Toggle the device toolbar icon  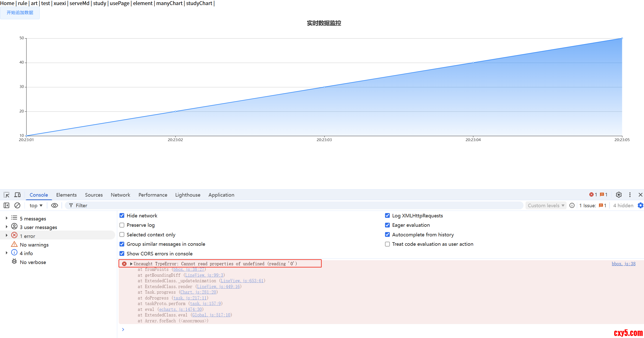pyautogui.click(x=17, y=195)
